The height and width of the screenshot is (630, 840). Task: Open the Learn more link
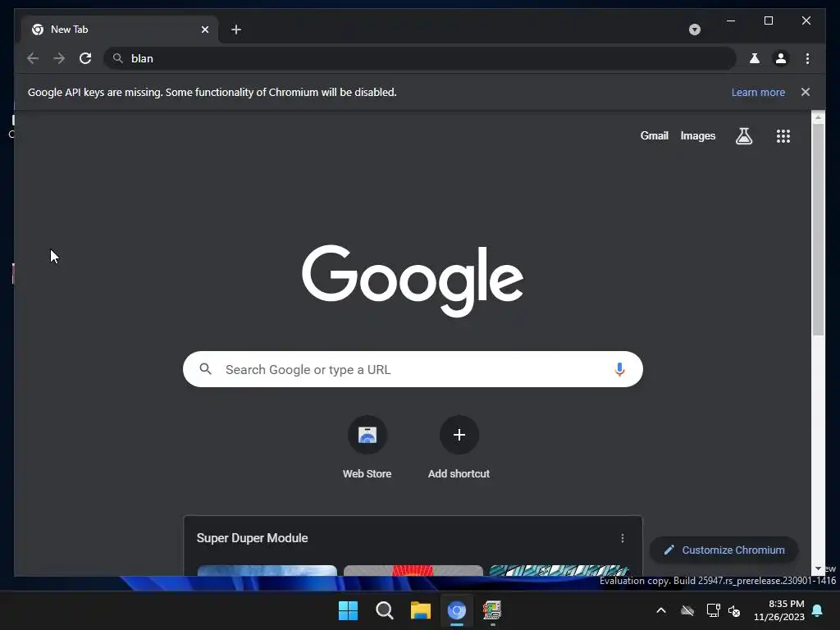[x=758, y=92]
